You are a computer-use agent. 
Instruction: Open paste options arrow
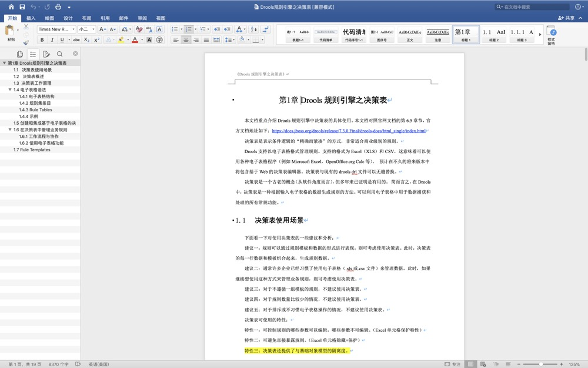18,30
